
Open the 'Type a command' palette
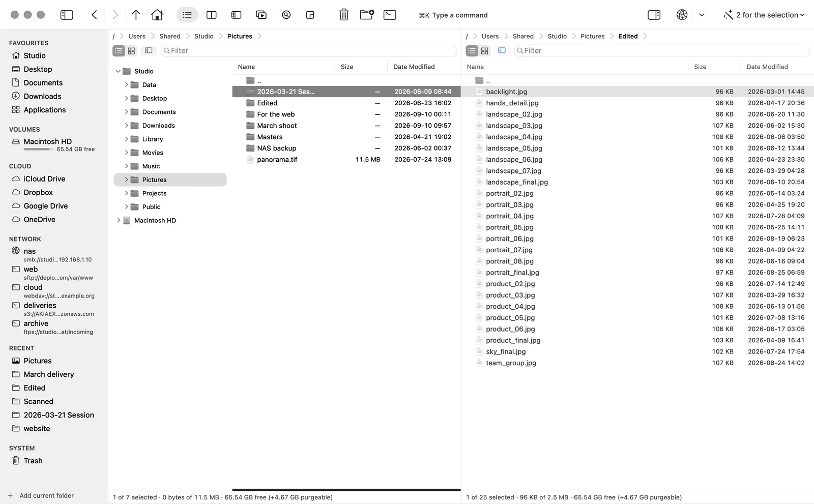tap(453, 15)
